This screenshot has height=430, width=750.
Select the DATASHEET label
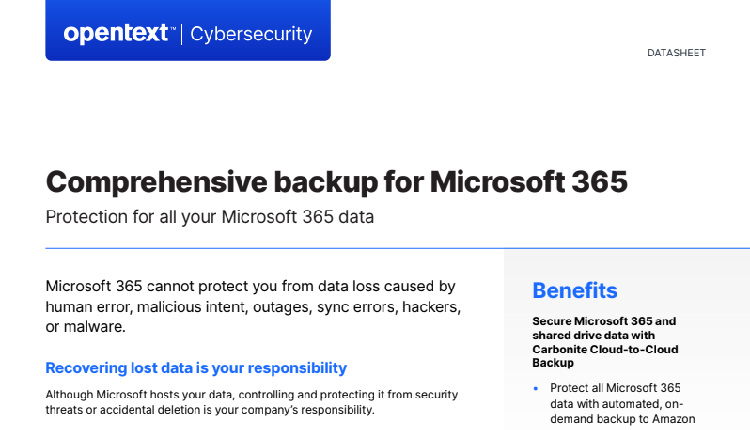(676, 53)
